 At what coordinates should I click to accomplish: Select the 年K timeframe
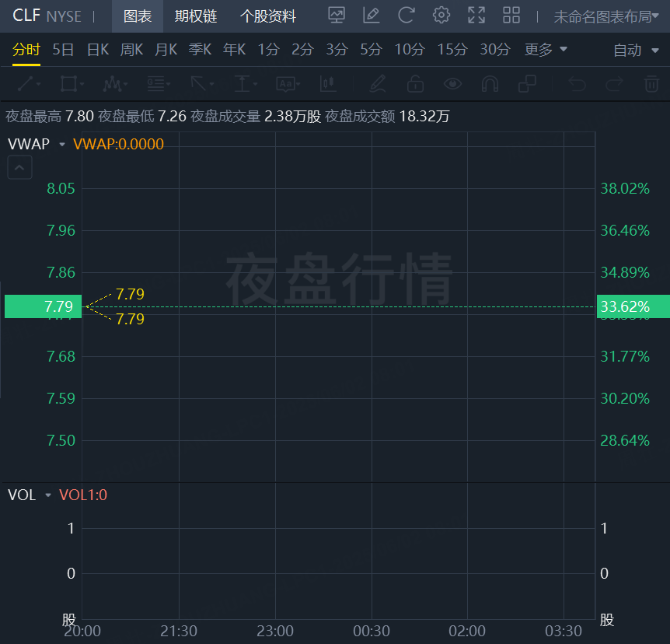tap(234, 50)
